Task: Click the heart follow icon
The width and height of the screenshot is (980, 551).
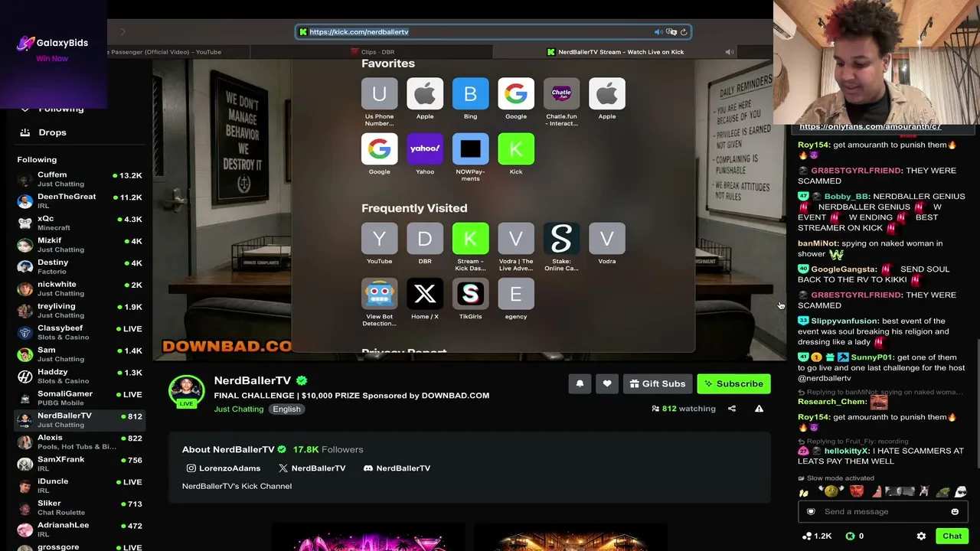Action: (607, 383)
